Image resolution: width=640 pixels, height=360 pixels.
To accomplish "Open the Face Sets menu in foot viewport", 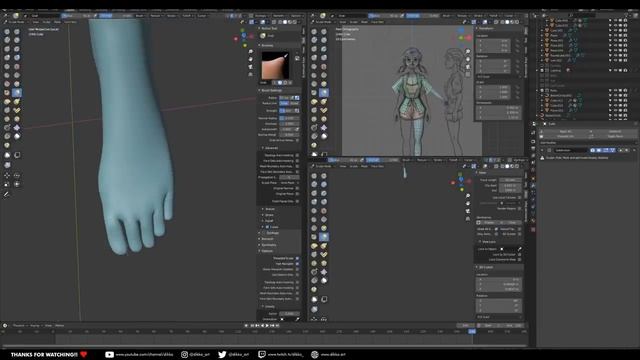I will coord(71,22).
